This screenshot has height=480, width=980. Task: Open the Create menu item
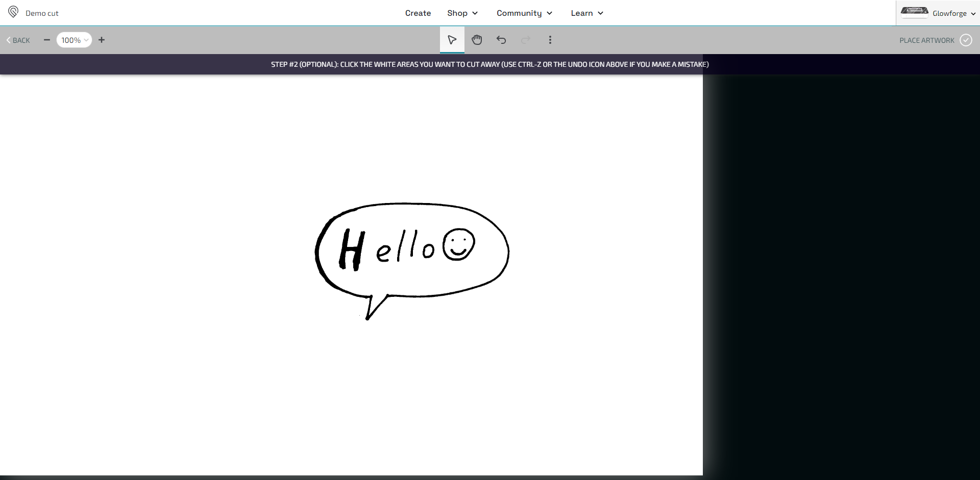[x=418, y=13]
